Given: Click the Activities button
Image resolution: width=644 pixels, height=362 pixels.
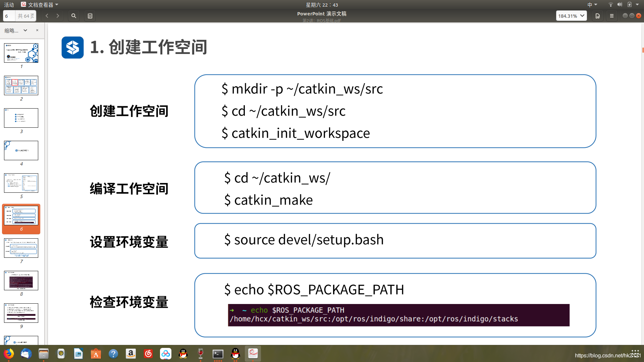Looking at the screenshot, I should pos(9,5).
